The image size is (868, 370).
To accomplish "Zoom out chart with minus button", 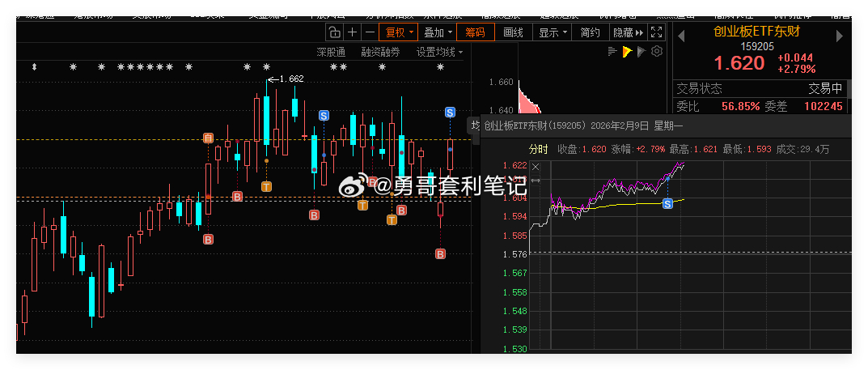I will 370,32.
